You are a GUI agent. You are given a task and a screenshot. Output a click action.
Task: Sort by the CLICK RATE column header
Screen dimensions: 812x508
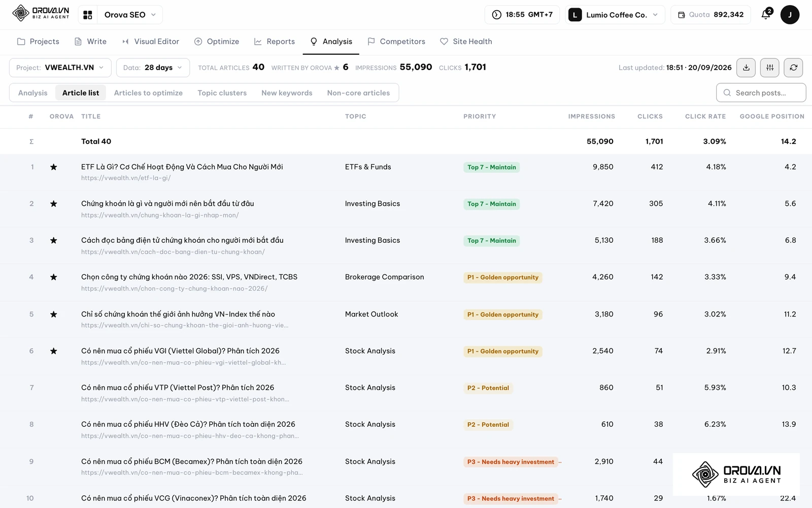click(x=705, y=116)
